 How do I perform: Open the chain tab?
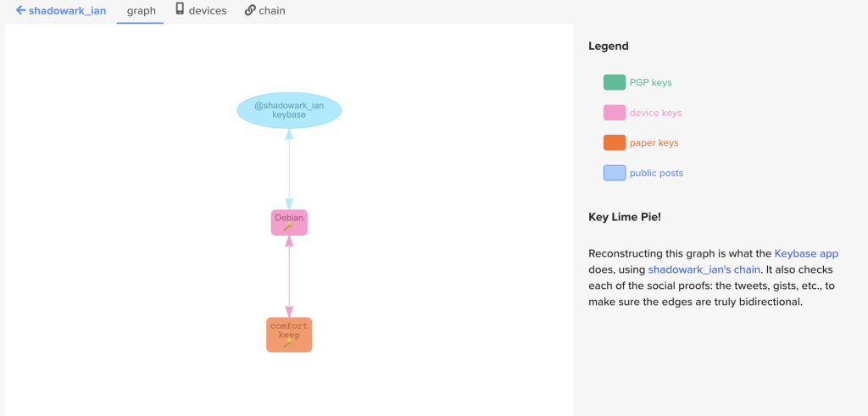[272, 11]
